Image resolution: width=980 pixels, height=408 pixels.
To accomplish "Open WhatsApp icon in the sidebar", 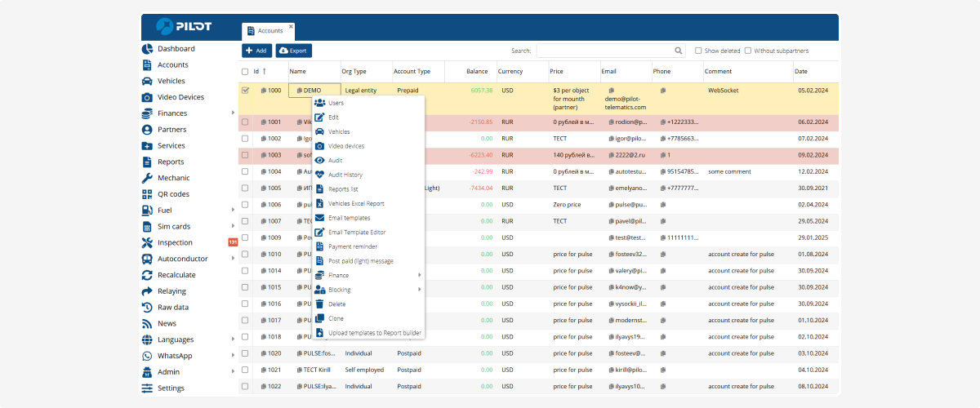I will pyautogui.click(x=147, y=356).
